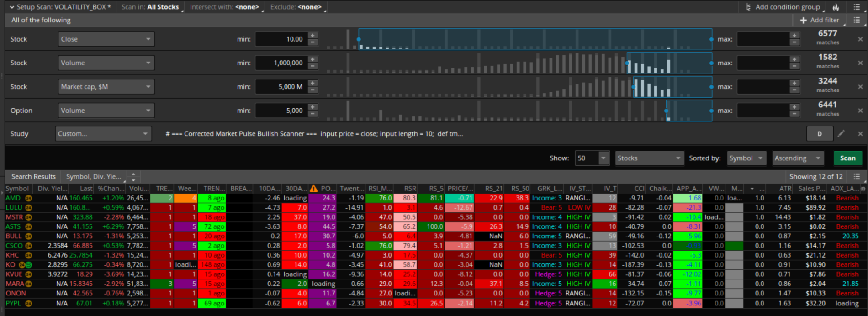
Task: Edit the custom study with pencil icon
Action: pyautogui.click(x=841, y=133)
